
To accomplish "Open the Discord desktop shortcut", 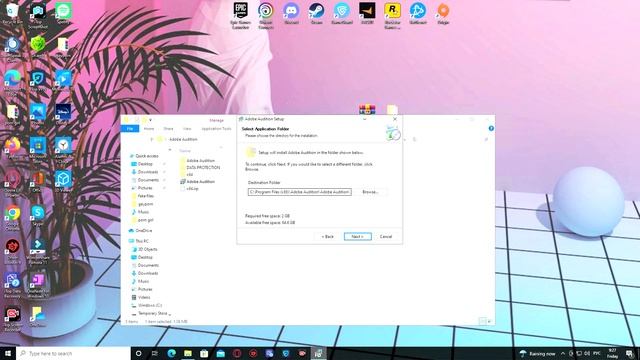I will click(x=291, y=13).
